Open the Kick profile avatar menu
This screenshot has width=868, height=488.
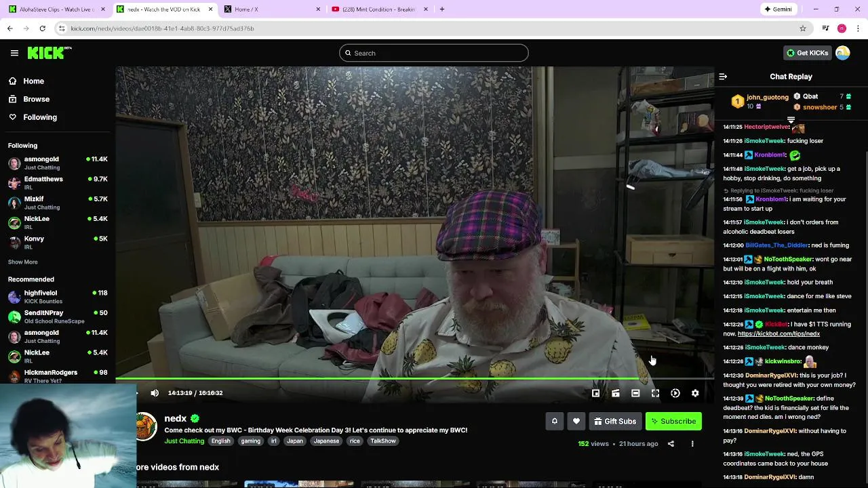[x=843, y=53]
